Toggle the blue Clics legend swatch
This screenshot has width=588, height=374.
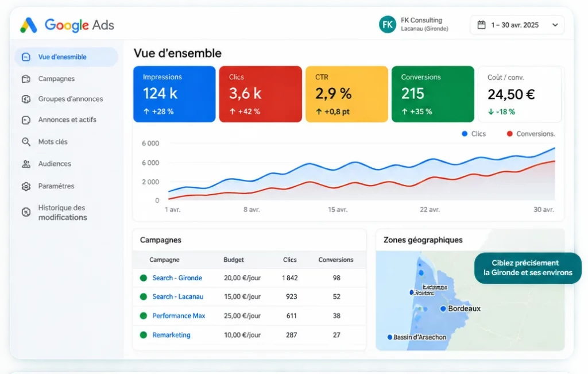point(465,134)
